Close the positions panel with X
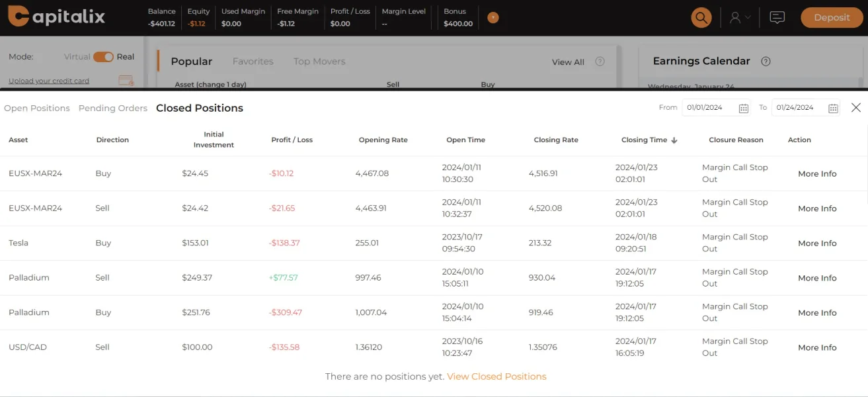The height and width of the screenshot is (397, 868). [x=856, y=107]
